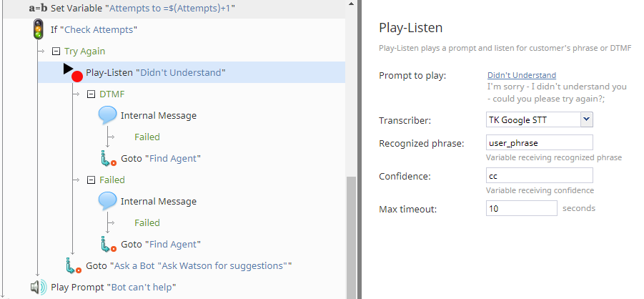Viewport: 644px width, 299px height.
Task: Click the Confidence variable input field
Action: (x=539, y=175)
